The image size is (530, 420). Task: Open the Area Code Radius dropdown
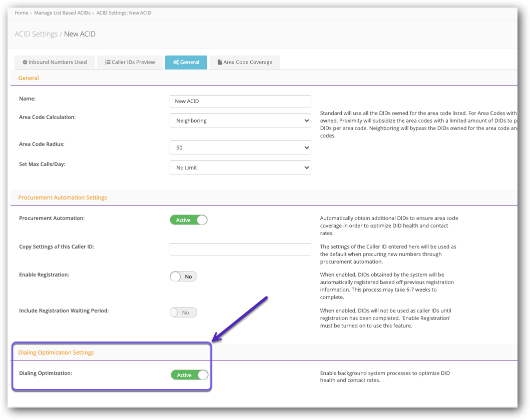[x=240, y=147]
